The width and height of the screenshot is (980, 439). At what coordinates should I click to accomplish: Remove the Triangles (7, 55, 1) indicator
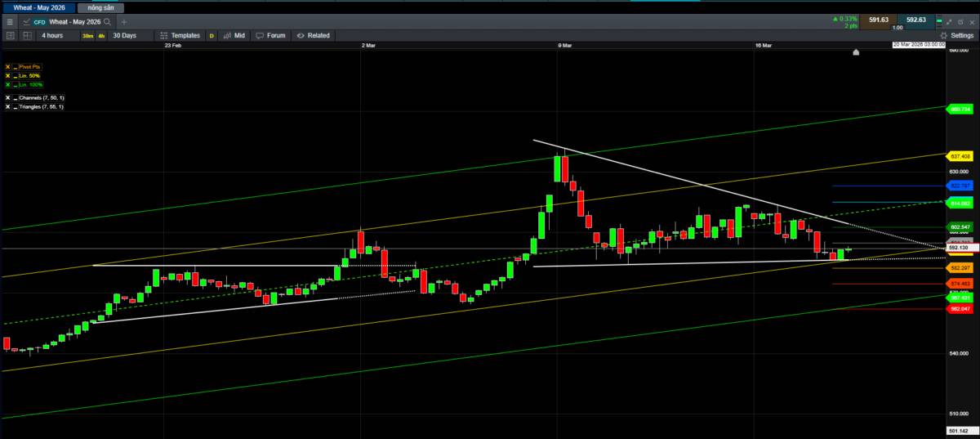click(x=7, y=107)
